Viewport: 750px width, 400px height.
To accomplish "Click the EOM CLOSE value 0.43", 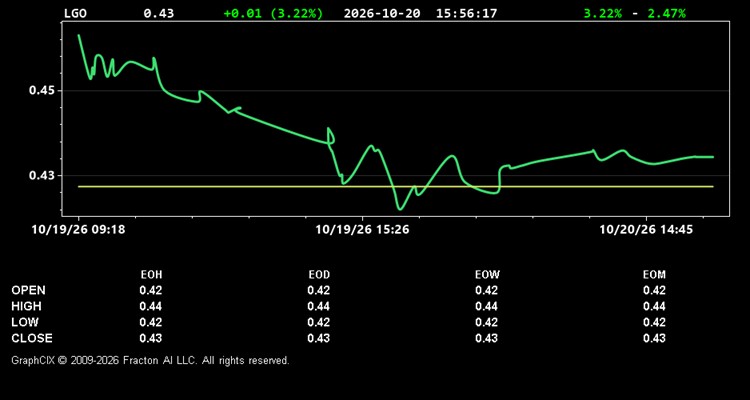I will pos(654,338).
